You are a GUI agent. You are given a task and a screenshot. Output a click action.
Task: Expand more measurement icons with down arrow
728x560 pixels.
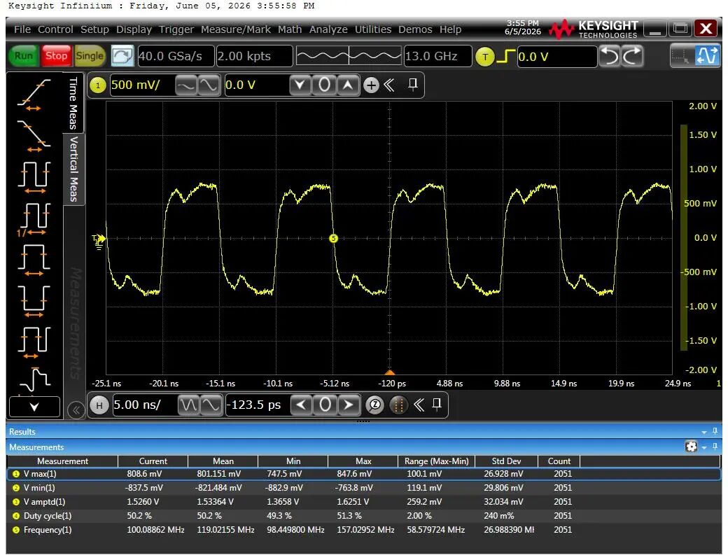(34, 407)
